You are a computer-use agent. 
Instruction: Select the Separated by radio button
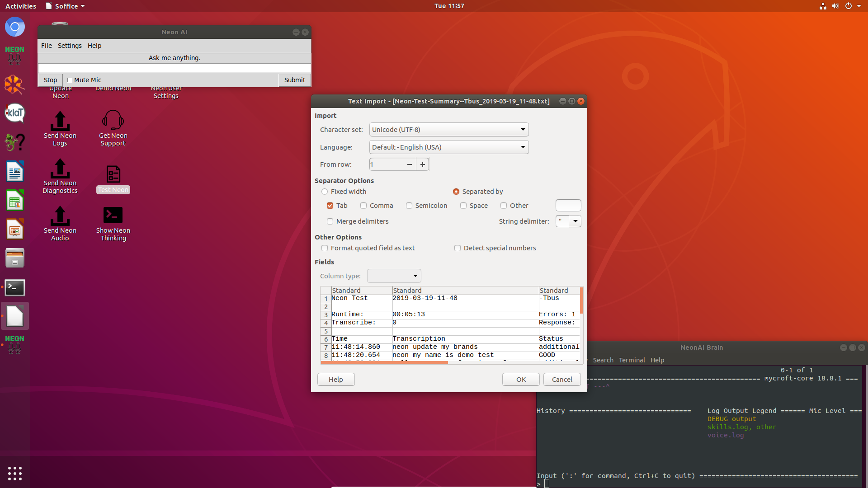click(456, 192)
